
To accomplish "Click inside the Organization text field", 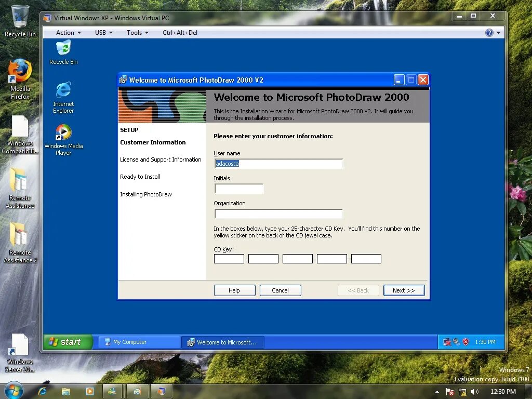I will 278,214.
